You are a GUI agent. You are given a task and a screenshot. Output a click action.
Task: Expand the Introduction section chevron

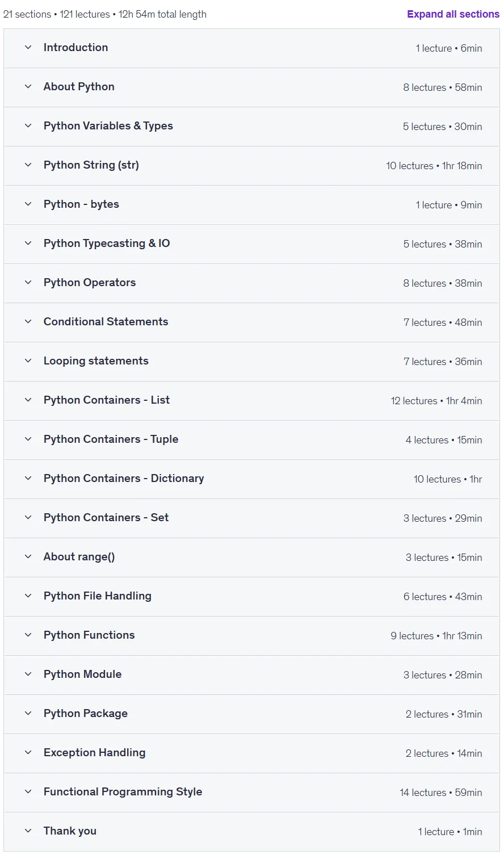point(28,48)
